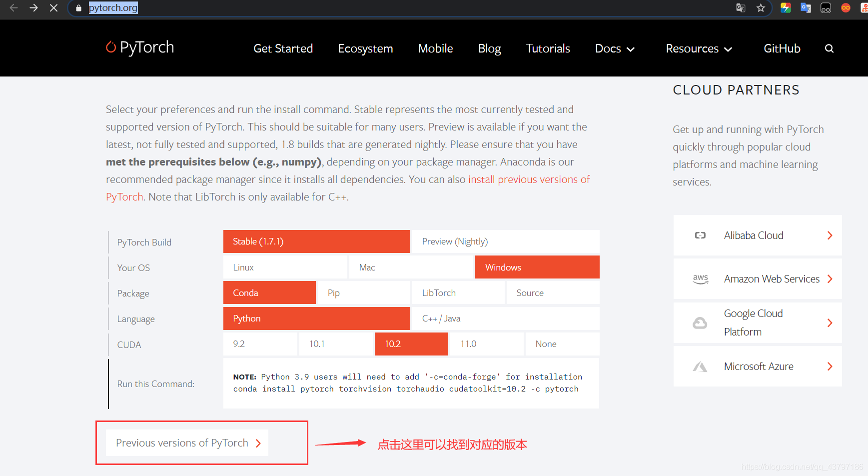Click the conda install command text

(x=406, y=389)
